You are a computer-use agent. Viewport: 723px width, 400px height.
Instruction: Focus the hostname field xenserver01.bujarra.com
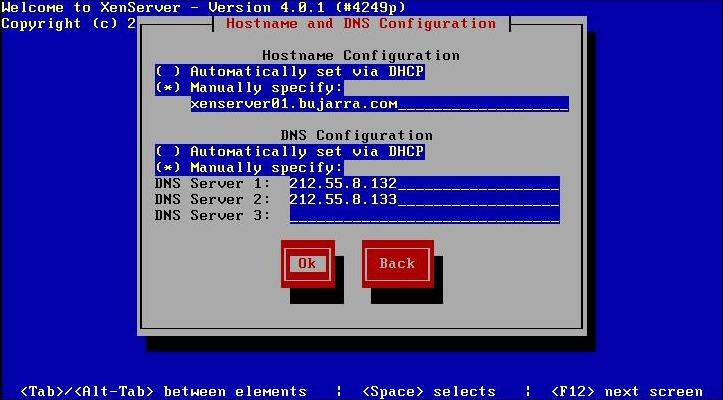click(379, 104)
